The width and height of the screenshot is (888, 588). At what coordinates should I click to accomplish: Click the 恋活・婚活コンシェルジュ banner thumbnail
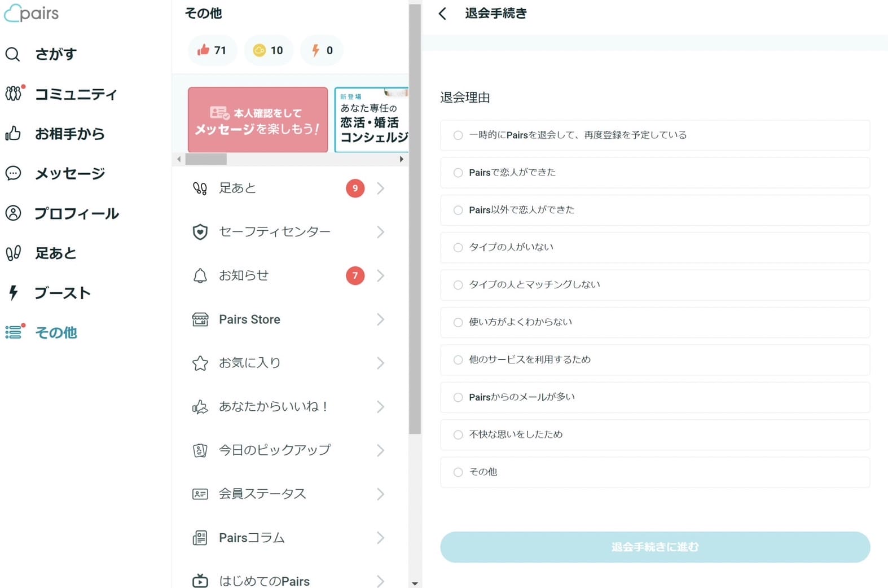371,120
